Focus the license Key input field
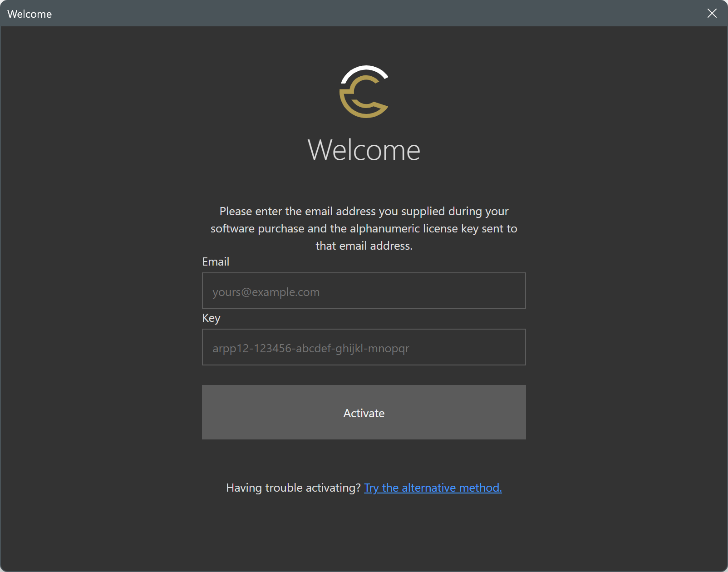 click(x=364, y=347)
